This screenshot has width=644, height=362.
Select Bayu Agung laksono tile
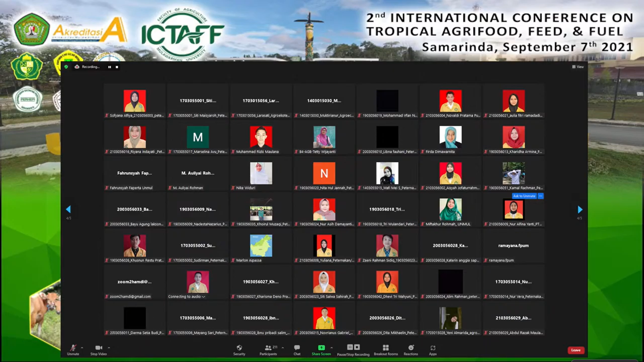pos(135,209)
